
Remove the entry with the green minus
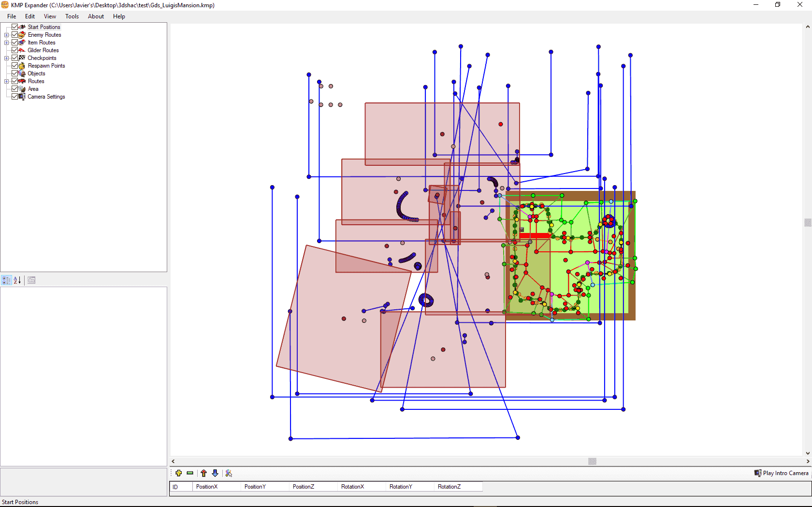(x=190, y=473)
